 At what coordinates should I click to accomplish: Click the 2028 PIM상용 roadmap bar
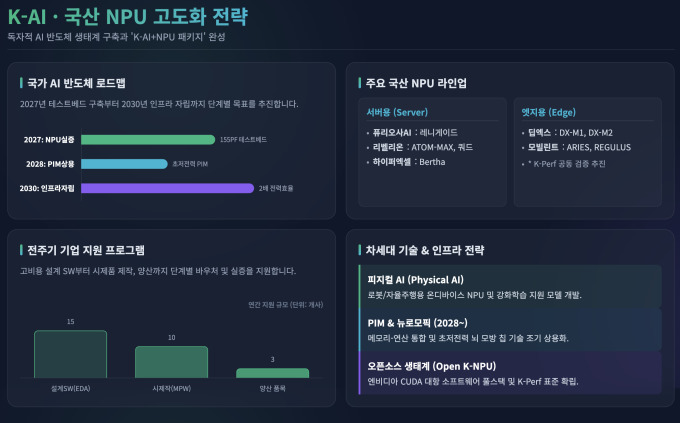coord(125,163)
